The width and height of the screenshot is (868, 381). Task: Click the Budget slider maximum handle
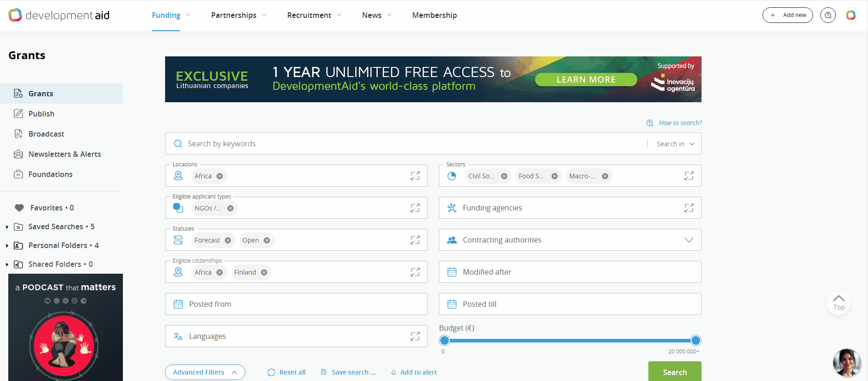tap(696, 340)
